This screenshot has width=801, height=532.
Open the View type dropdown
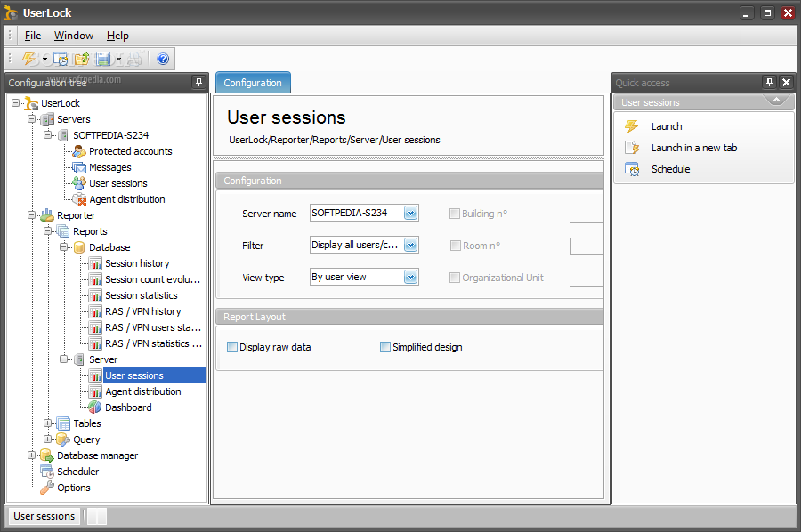pos(410,277)
